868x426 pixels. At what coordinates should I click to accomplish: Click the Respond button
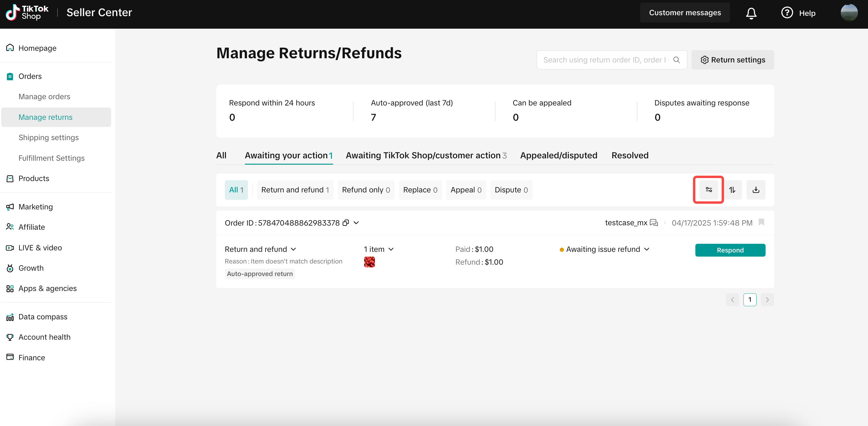tap(730, 250)
